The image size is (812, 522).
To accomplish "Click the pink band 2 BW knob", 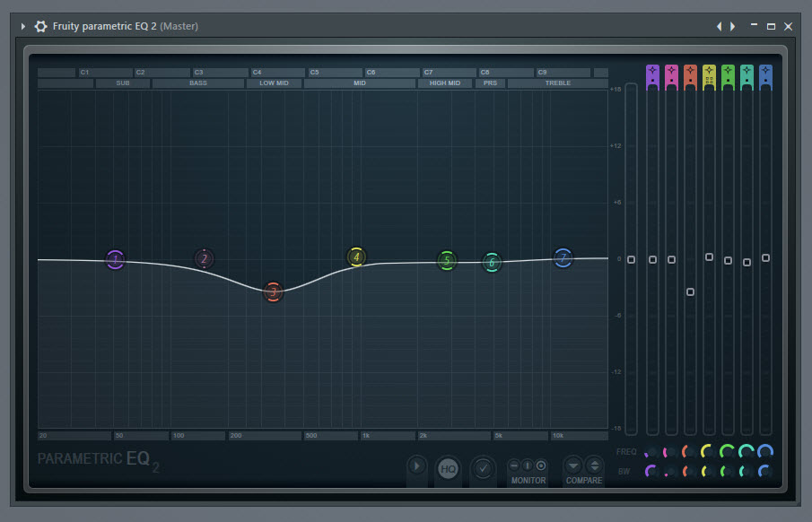I will tap(670, 471).
